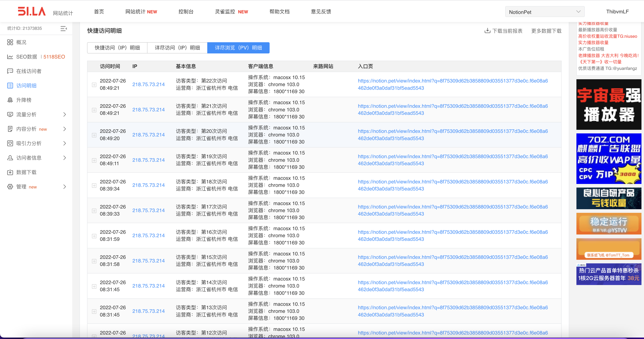Expand the row for 第22次访问
The image size is (644, 339).
click(x=94, y=85)
